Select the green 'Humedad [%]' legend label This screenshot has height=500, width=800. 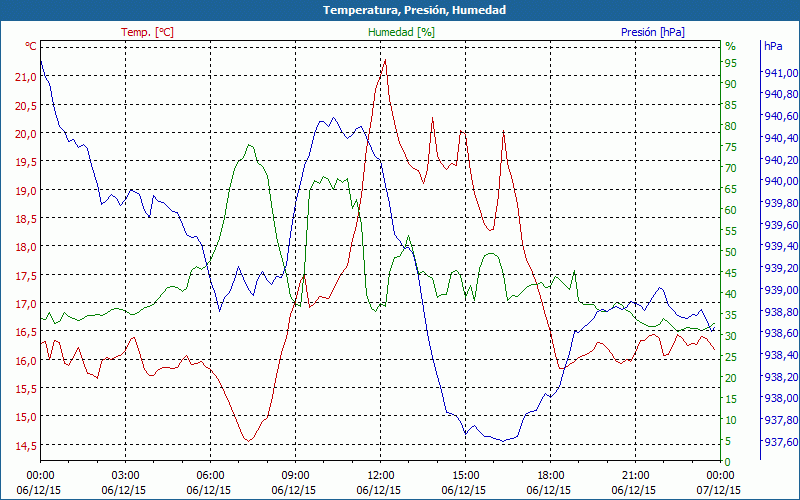tap(401, 32)
